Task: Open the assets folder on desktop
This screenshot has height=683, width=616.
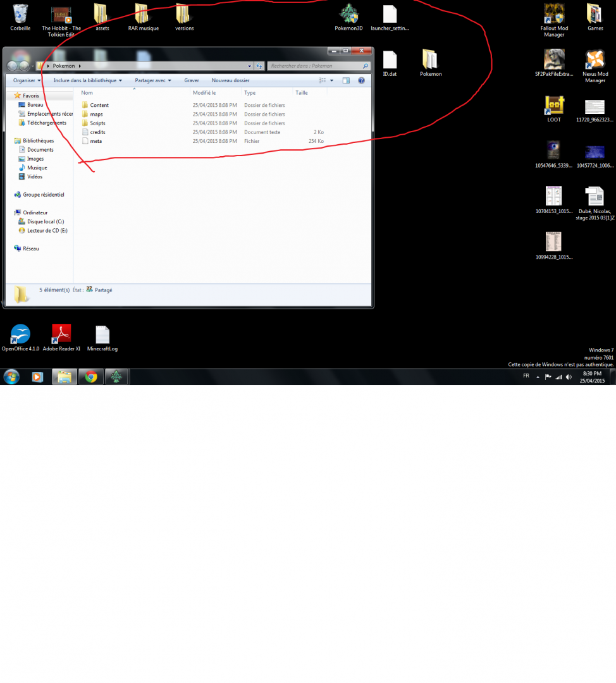Action: point(102,18)
